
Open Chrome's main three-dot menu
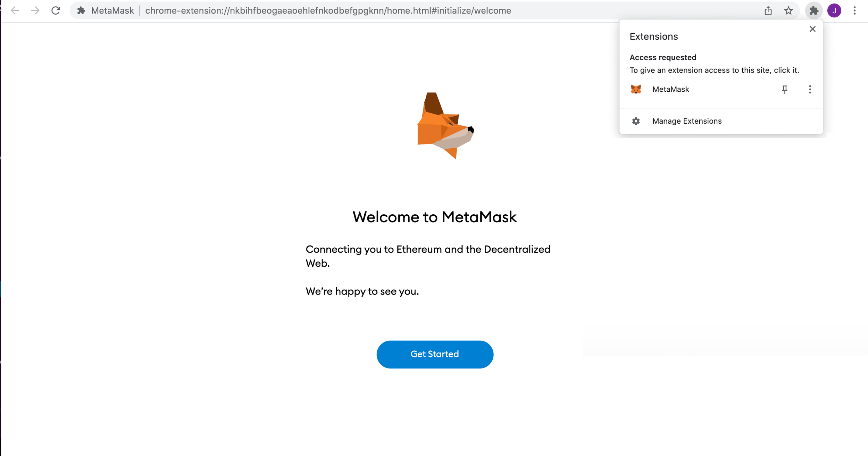[x=854, y=10]
